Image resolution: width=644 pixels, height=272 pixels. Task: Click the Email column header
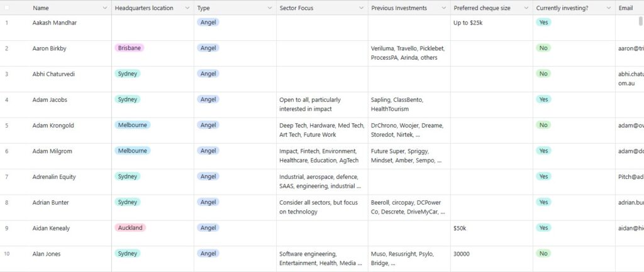tap(630, 8)
